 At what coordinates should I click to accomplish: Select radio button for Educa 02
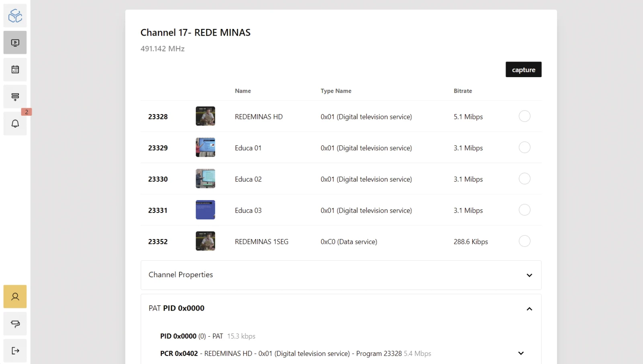coord(524,178)
